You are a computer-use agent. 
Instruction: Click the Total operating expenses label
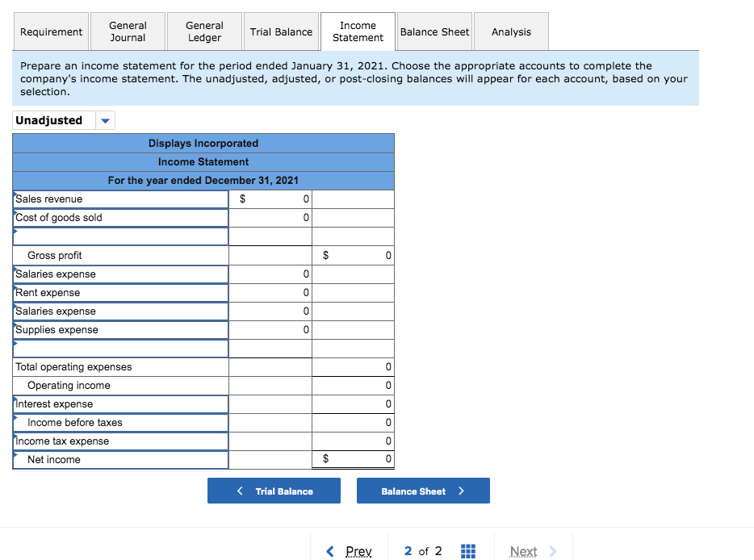(x=73, y=367)
